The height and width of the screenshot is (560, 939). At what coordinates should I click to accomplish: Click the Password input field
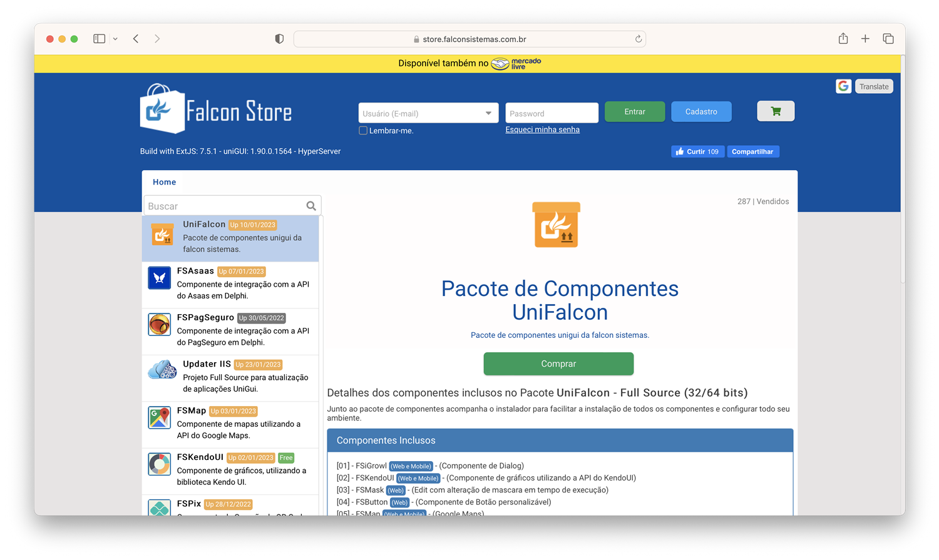(x=552, y=113)
